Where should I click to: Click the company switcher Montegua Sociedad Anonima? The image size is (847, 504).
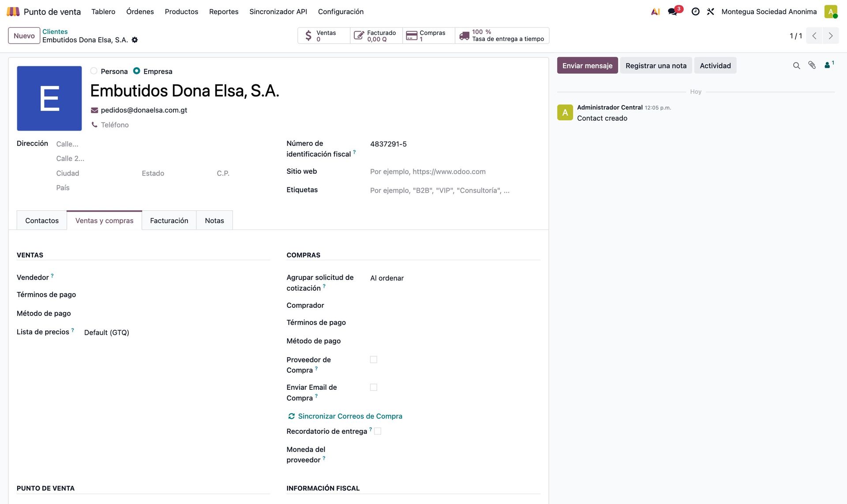click(769, 11)
